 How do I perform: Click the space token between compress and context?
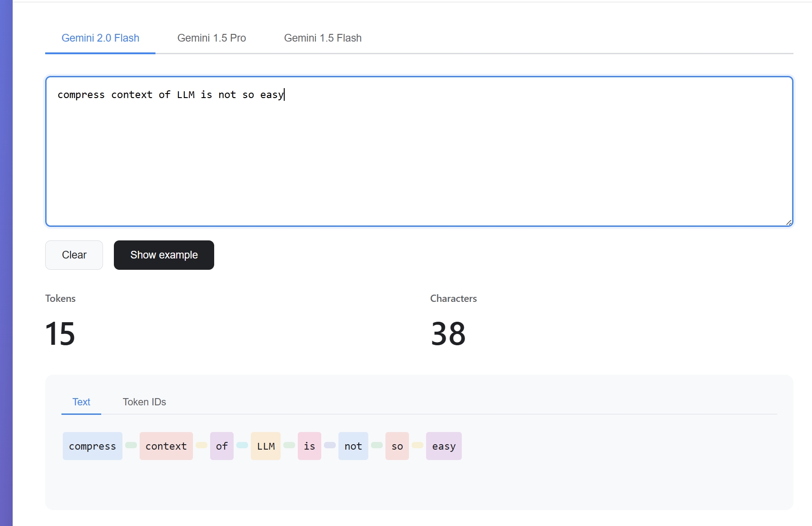click(x=131, y=445)
